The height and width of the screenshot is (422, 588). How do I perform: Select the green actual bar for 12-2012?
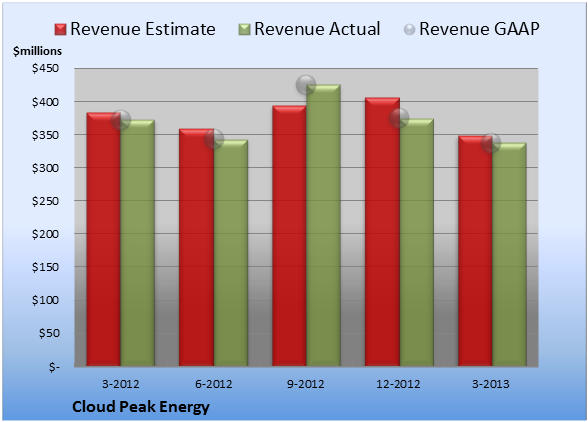[416, 243]
